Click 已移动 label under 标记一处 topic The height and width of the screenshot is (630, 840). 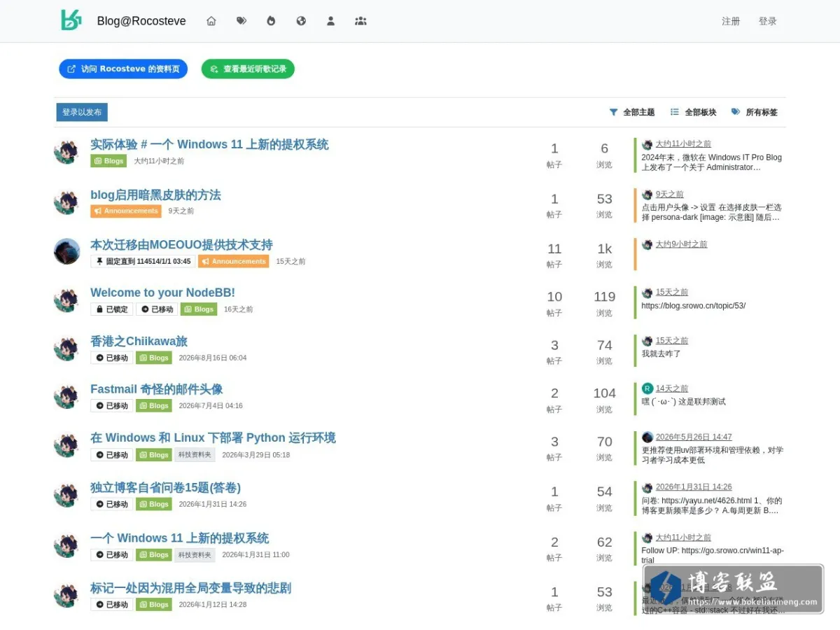(x=111, y=605)
